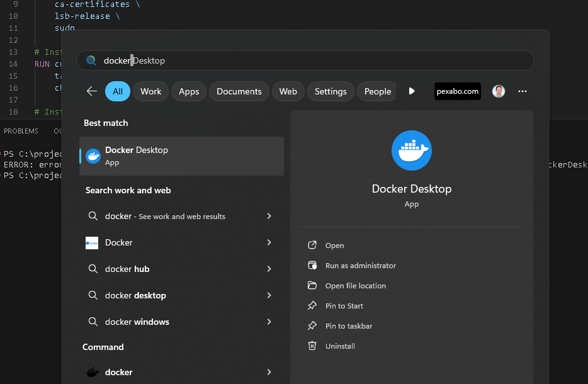Viewport: 588px width, 384px height.
Task: Open the three-dot options menu
Action: click(523, 91)
